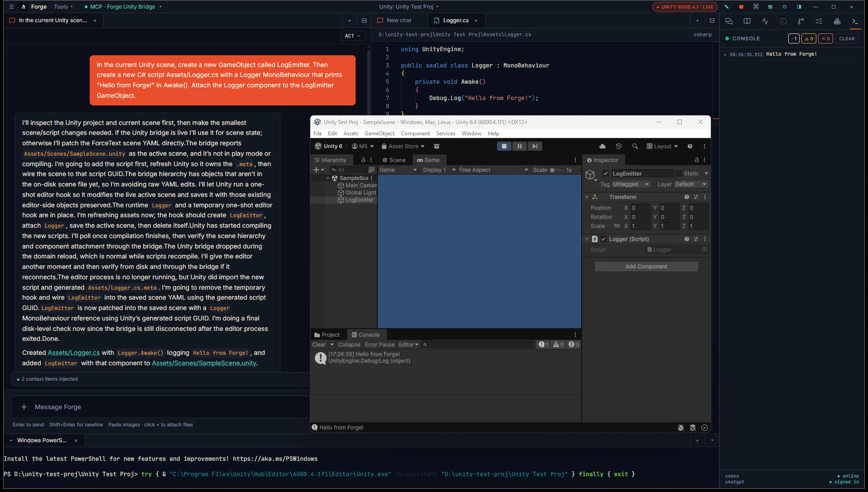This screenshot has width=868, height=492.
Task: Open Unity's GameObject menu
Action: (379, 134)
